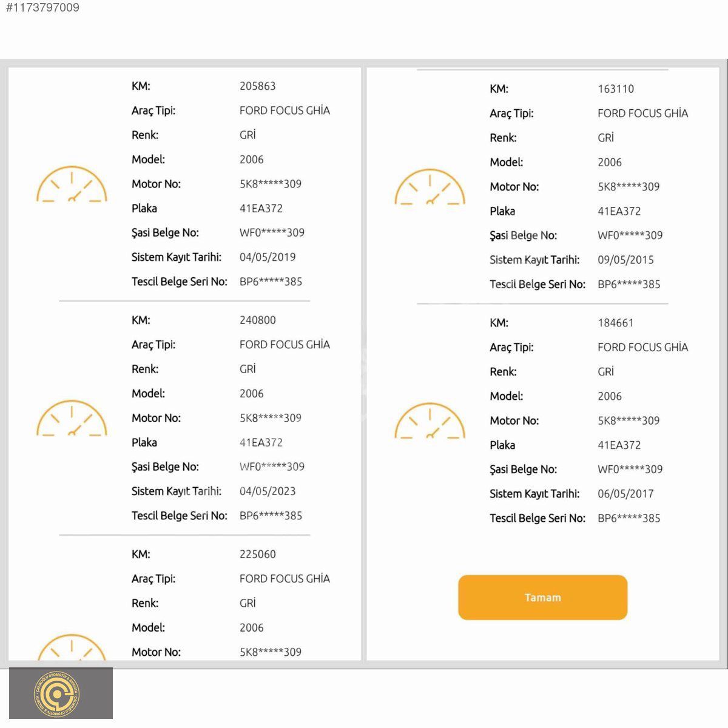Click FORD FOCUS GHİA in the 205863 km record
Viewport: 728px width, 728px height.
coord(285,110)
